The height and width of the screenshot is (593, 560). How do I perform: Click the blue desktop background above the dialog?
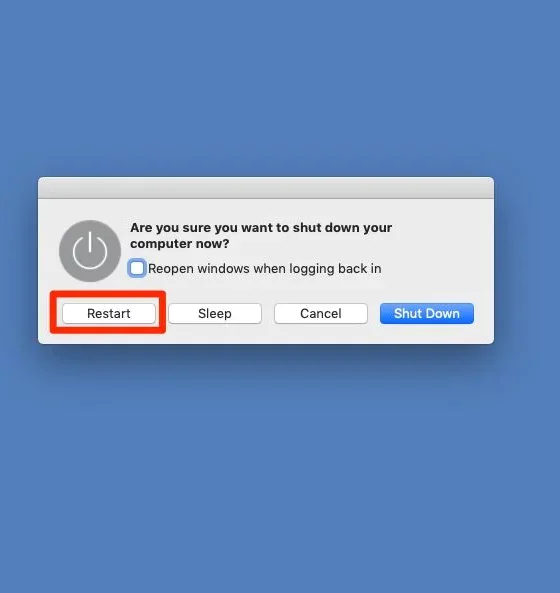[280, 87]
